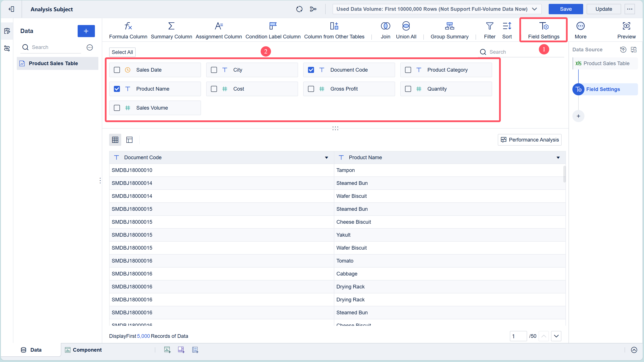Viewport: 644px width, 362px height.
Task: Click the Filter funnel icon
Action: 489,26
